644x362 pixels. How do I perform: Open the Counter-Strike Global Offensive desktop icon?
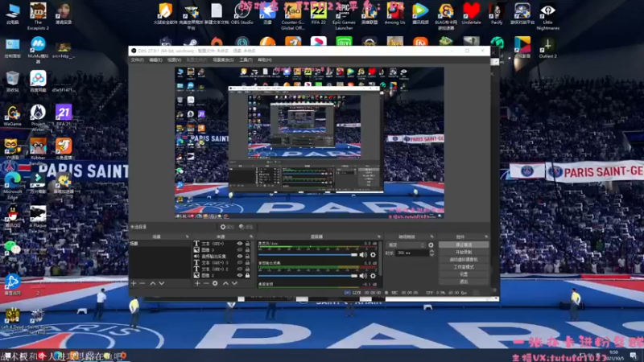(x=293, y=16)
